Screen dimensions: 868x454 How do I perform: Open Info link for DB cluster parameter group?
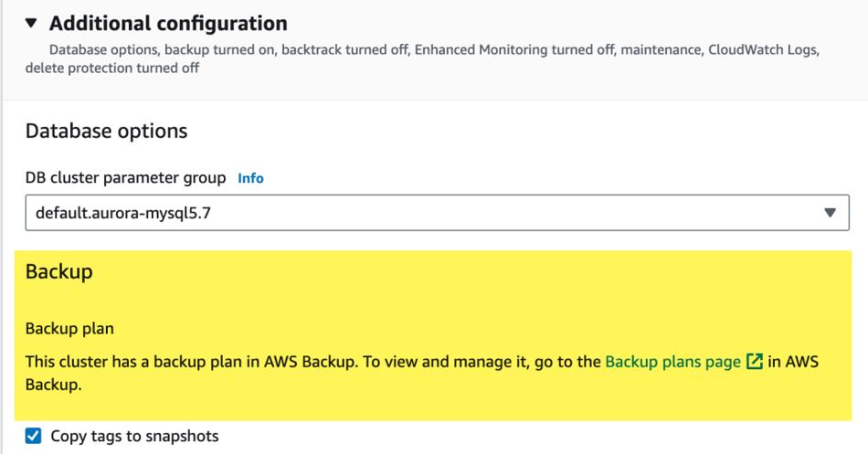(250, 178)
